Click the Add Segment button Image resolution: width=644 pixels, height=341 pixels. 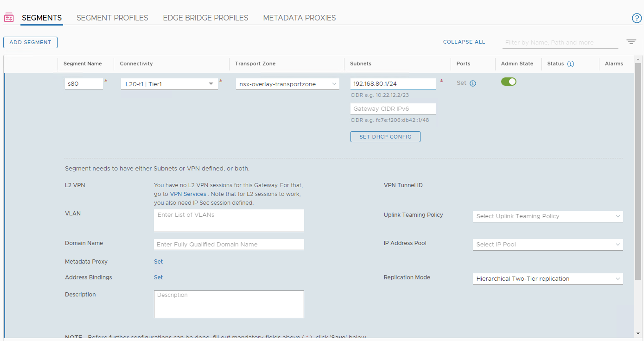pyautogui.click(x=30, y=42)
